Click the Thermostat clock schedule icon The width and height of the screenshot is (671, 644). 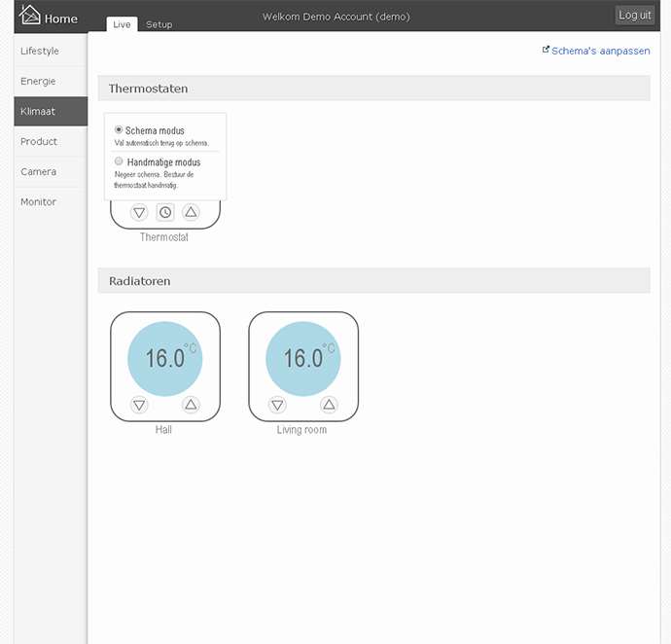click(165, 212)
